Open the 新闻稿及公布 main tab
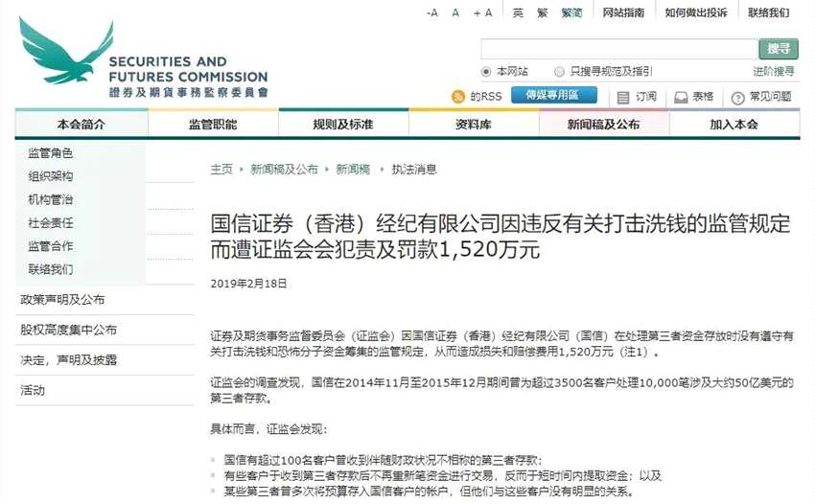 [604, 125]
